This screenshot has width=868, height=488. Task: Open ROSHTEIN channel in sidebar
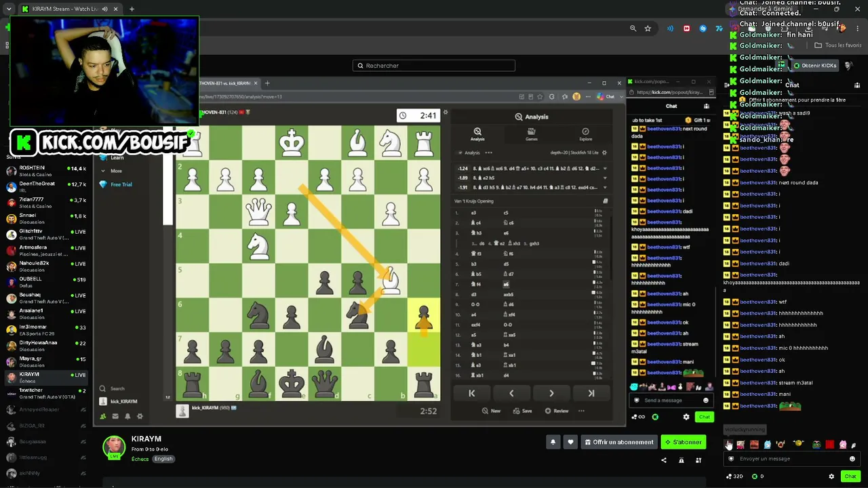click(x=46, y=171)
